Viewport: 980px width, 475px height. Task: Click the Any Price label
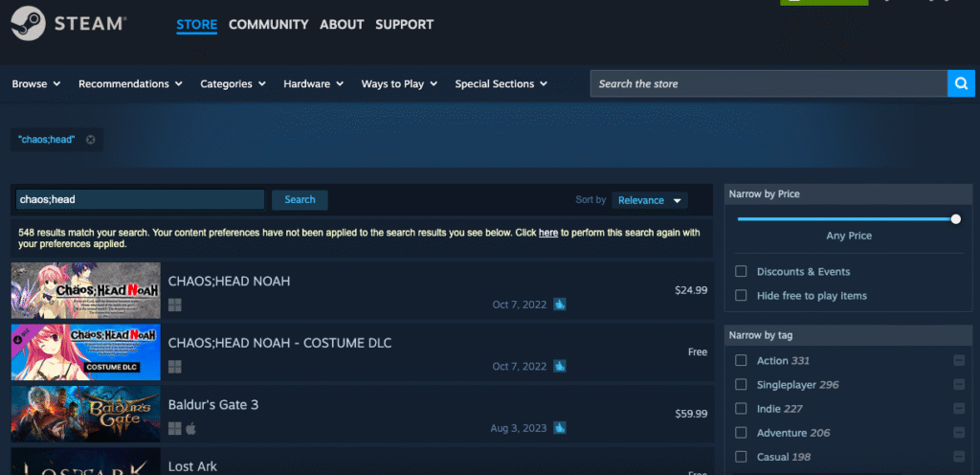849,237
